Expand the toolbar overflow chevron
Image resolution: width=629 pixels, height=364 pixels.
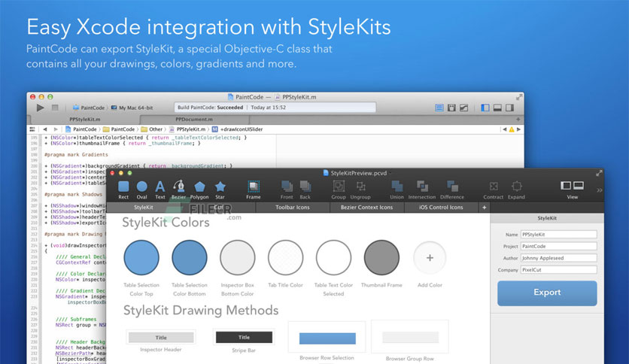[600, 190]
